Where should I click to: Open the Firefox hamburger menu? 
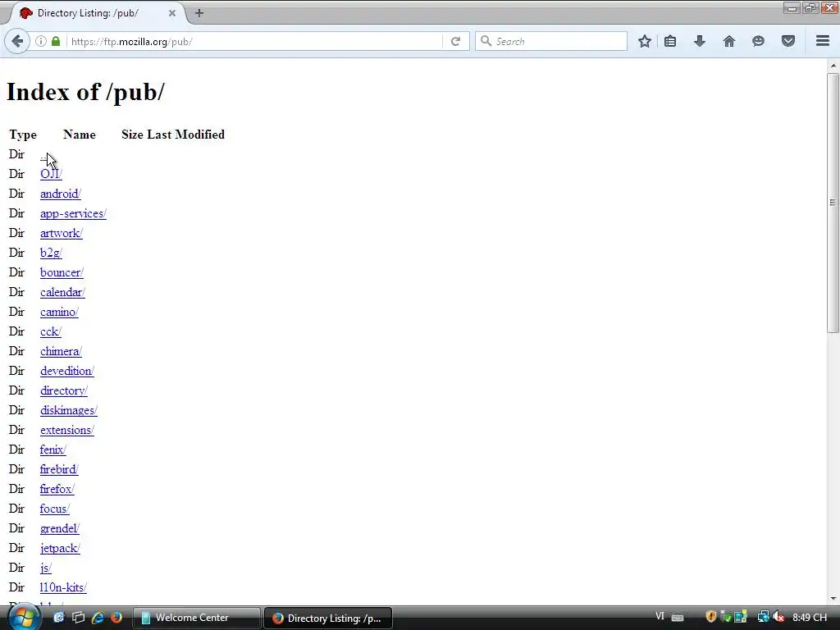point(823,41)
